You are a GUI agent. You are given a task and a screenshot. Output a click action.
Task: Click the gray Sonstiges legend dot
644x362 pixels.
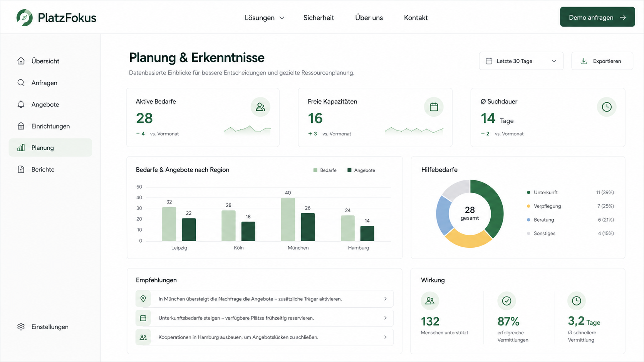click(x=528, y=234)
